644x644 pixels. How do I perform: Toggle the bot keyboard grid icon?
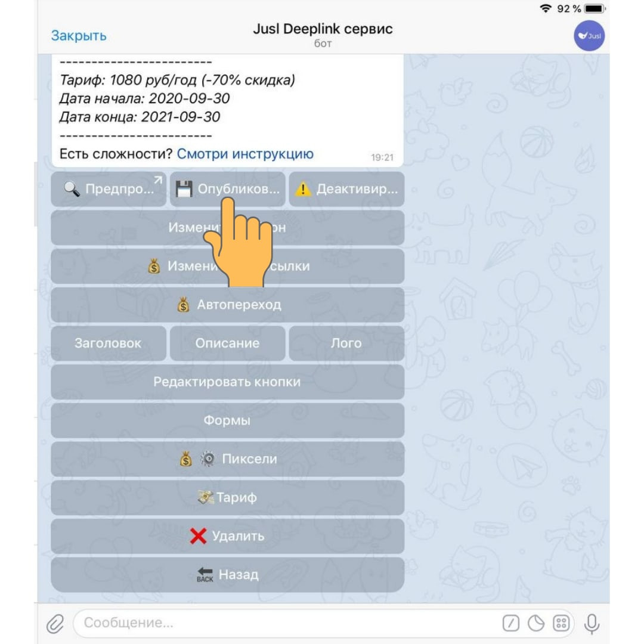(561, 623)
